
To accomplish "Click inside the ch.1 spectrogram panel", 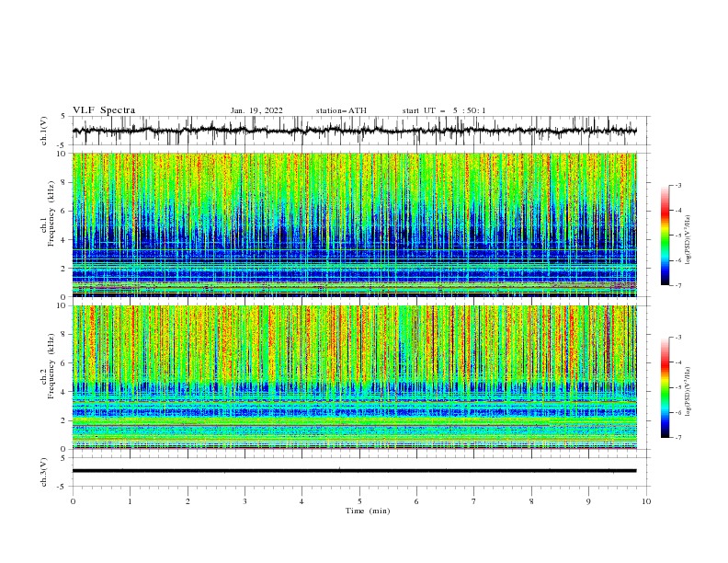I will pos(354,224).
